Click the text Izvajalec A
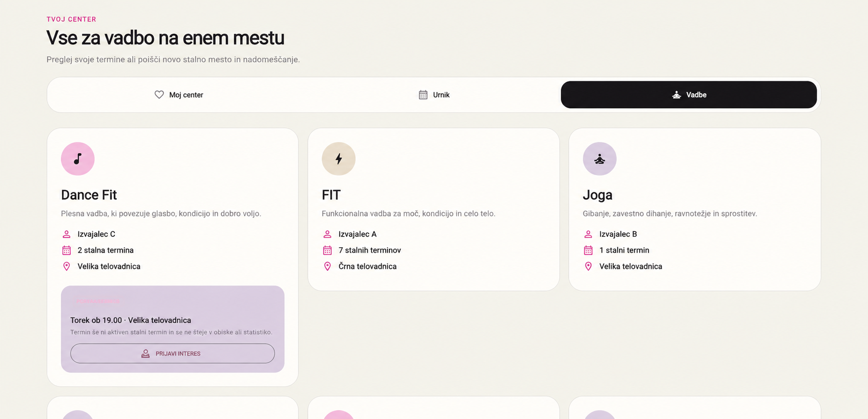Viewport: 868px width, 419px height. pos(358,234)
